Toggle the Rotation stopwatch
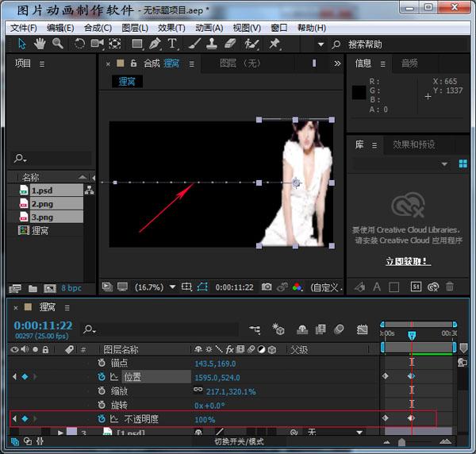Viewport: 476px width, 454px height. tap(102, 405)
